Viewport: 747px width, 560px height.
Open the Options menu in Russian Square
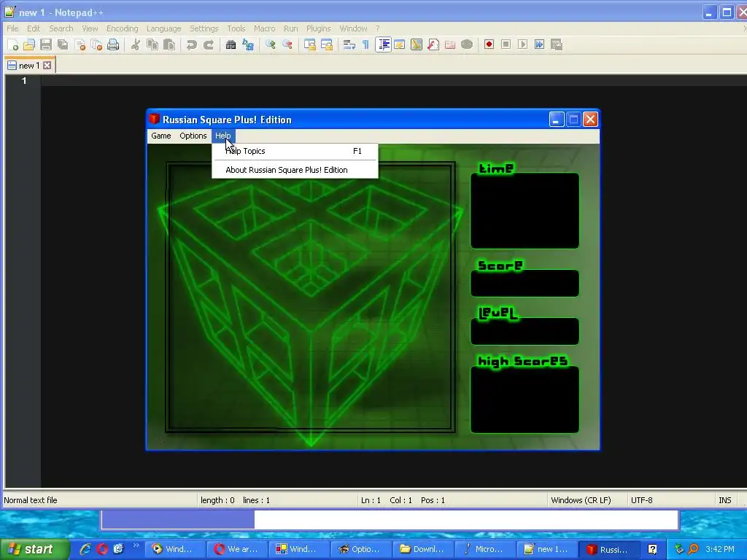(x=193, y=136)
